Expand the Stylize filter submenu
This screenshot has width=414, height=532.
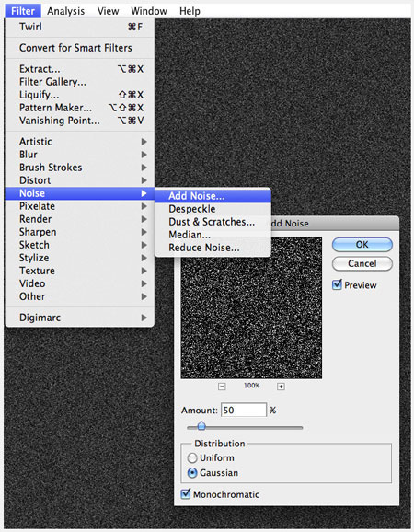click(80, 258)
